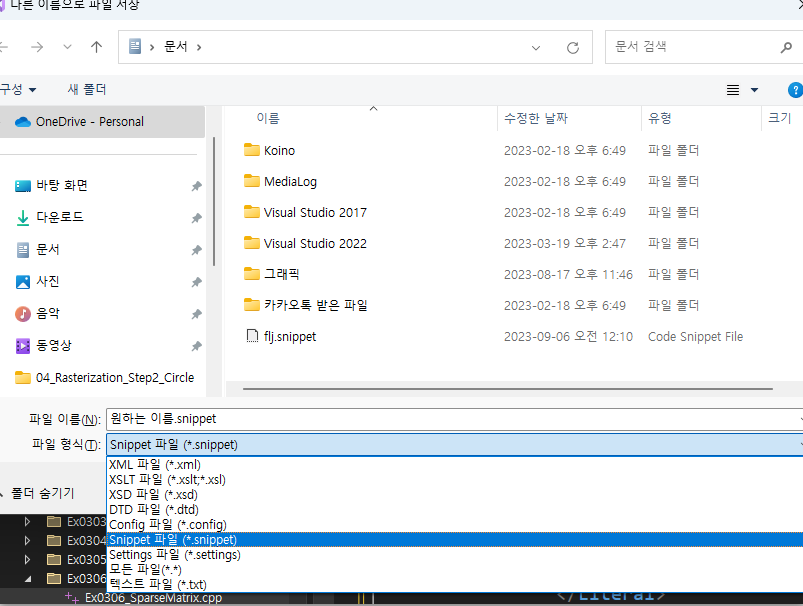
Task: Click the 파일 이름 text field
Action: 454,419
